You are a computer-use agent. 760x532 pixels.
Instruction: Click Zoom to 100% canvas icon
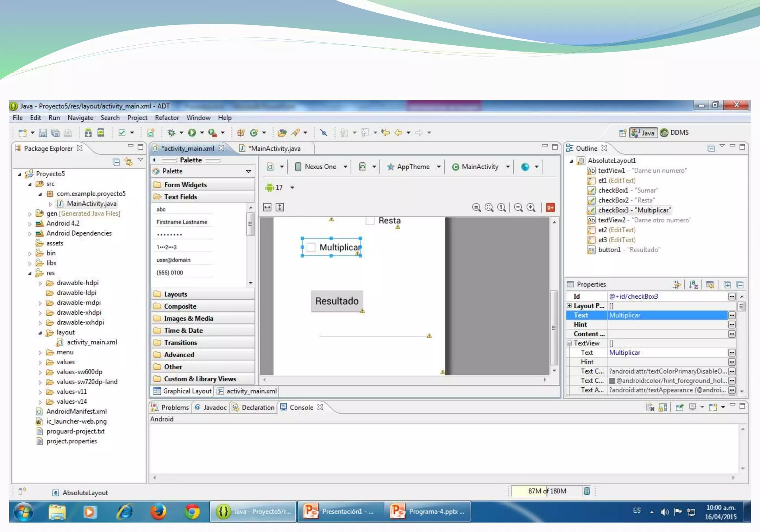pos(502,207)
